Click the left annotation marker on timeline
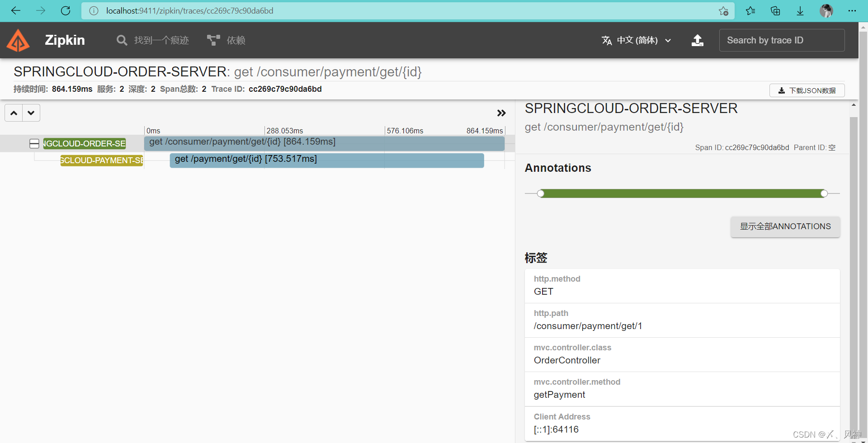This screenshot has height=443, width=868. [x=541, y=193]
